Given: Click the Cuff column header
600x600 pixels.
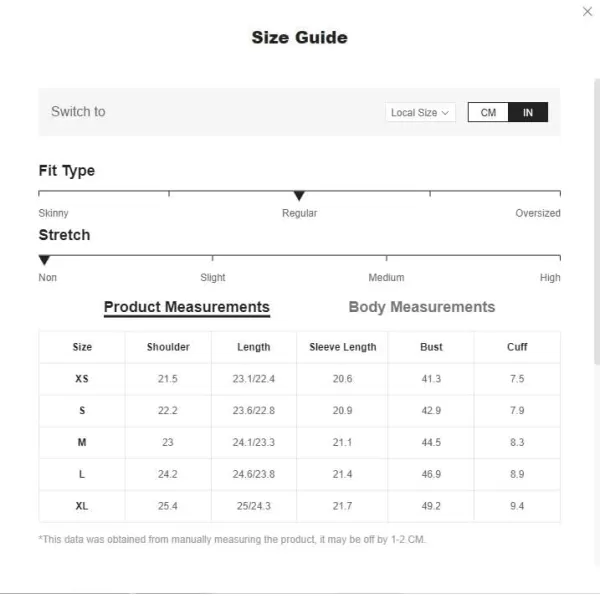Looking at the screenshot, I should 517,347.
